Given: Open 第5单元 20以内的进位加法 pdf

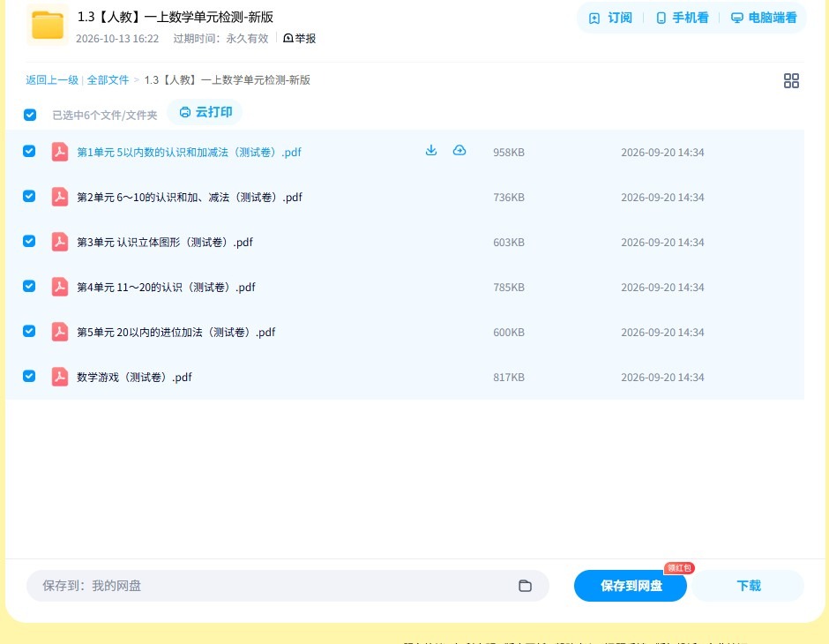Looking at the screenshot, I should [176, 332].
